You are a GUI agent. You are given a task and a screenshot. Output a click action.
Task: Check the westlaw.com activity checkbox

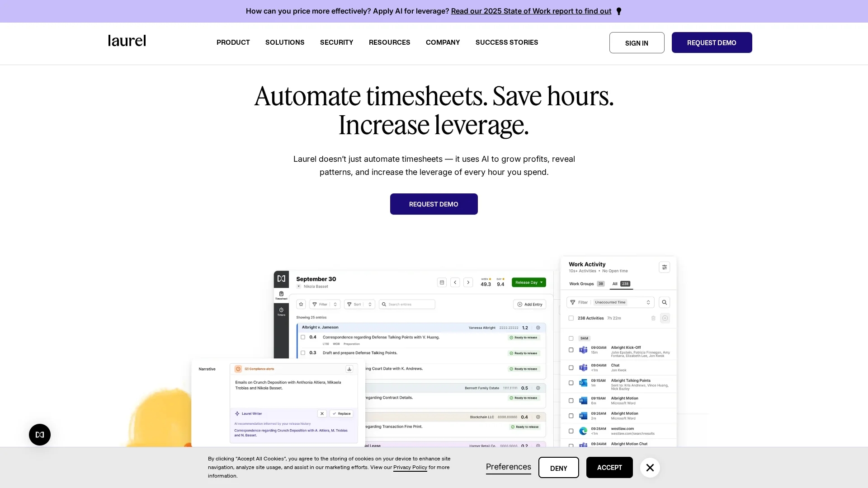coord(571,431)
